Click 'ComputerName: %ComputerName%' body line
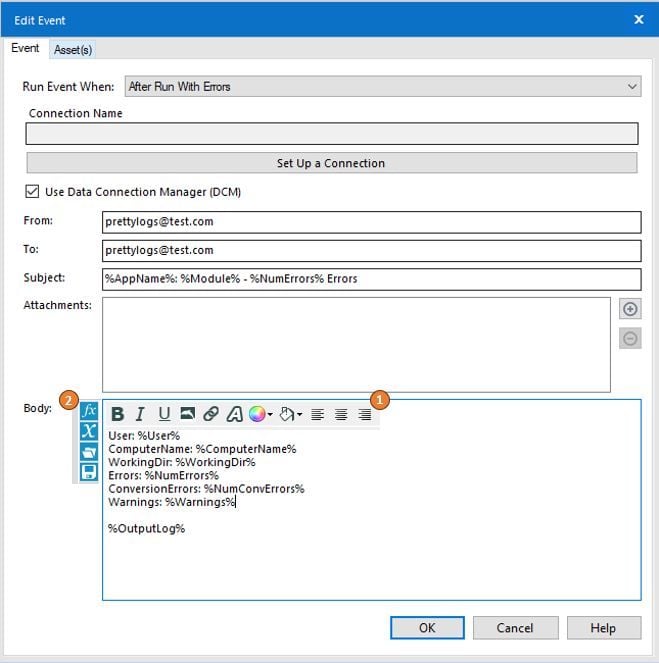Screen dimensions: 659x663 coord(202,449)
